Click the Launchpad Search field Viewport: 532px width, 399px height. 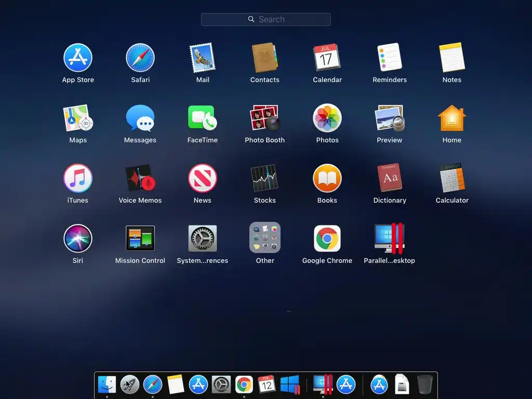click(x=265, y=19)
